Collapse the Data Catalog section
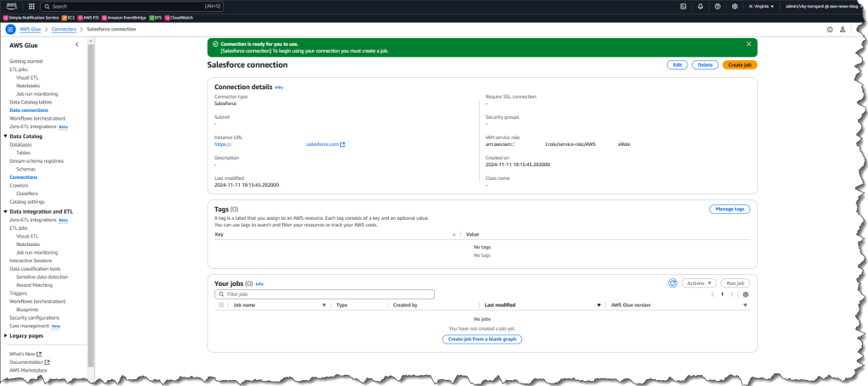The image size is (868, 386). click(6, 137)
